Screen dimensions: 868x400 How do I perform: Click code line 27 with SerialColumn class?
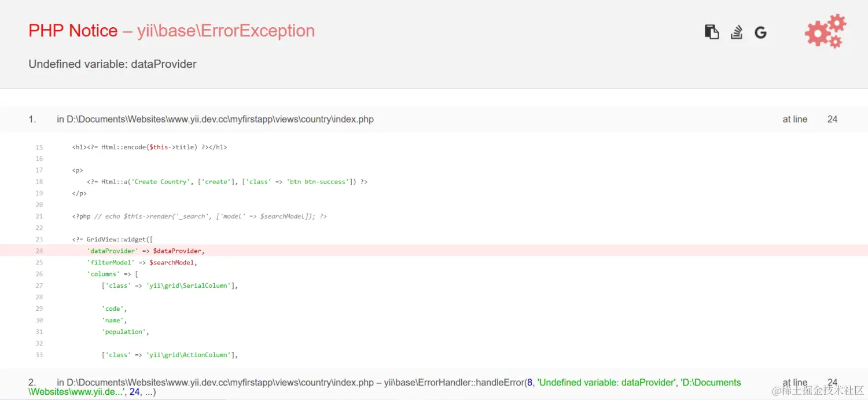coord(170,285)
